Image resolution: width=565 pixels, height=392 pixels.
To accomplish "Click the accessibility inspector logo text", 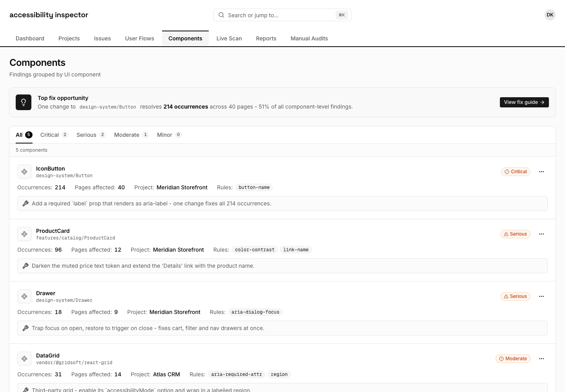I will 49,15.
